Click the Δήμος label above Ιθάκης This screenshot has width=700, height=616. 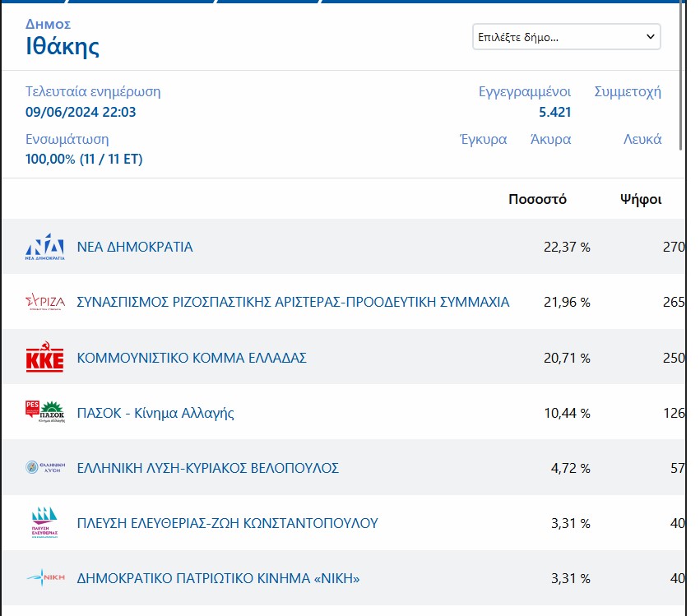pos(48,24)
